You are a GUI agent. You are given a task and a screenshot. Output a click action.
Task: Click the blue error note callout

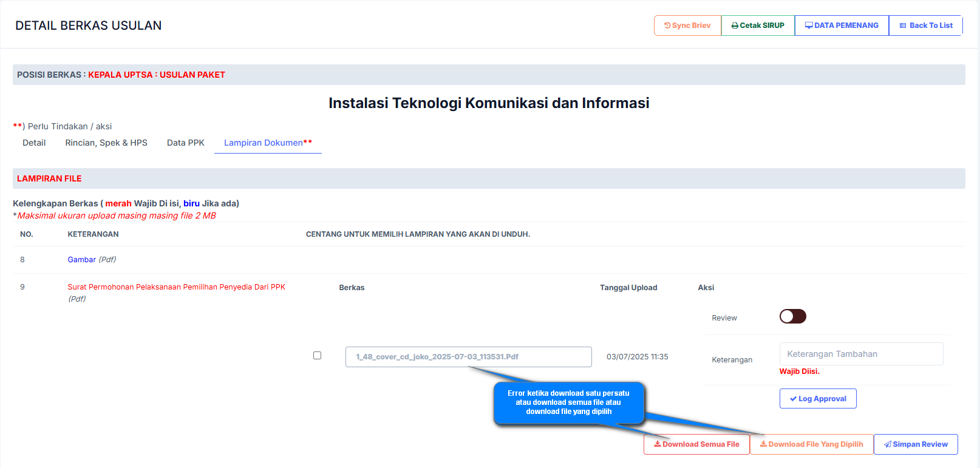pos(568,402)
